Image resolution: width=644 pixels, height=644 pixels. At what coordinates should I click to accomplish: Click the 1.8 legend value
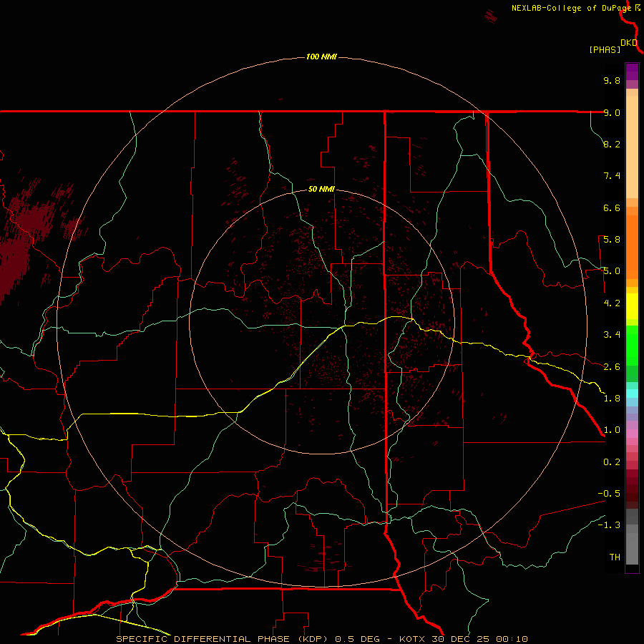coord(612,399)
